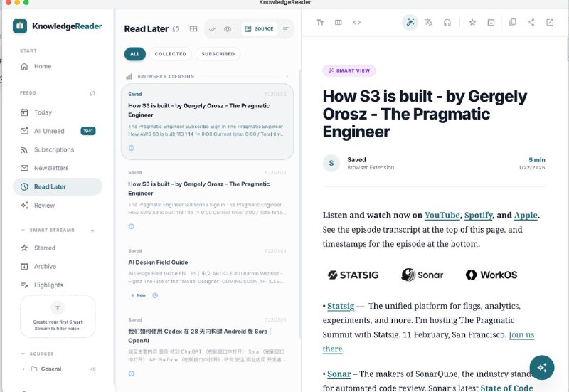Select the All filter tab
Viewport: 569px width, 392px height.
[135, 54]
